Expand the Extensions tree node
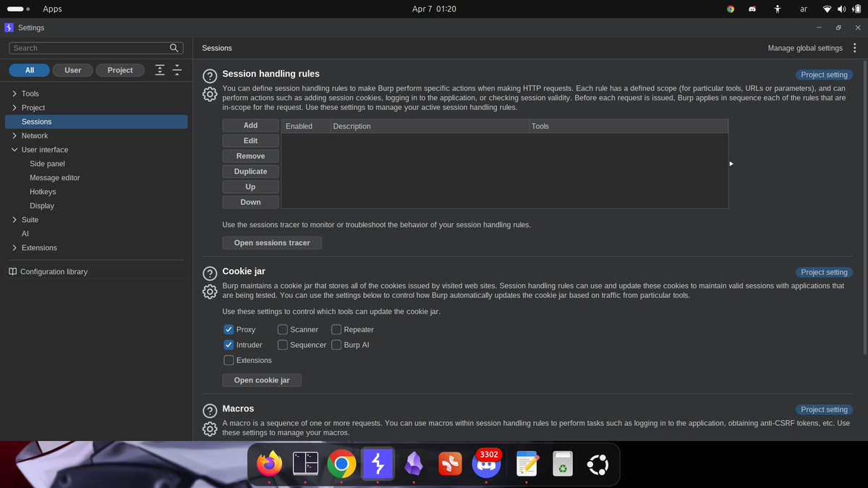Image resolution: width=868 pixels, height=488 pixels. 14,248
